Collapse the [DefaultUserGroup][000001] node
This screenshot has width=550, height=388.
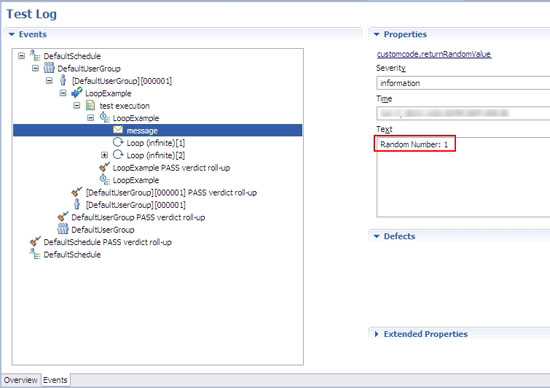click(x=49, y=81)
